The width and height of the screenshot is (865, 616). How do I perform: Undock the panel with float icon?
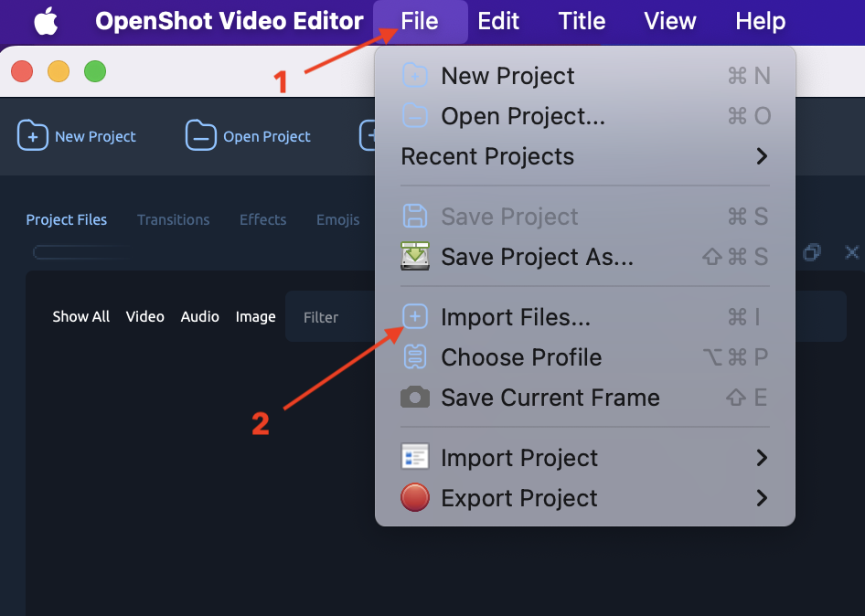point(812,252)
